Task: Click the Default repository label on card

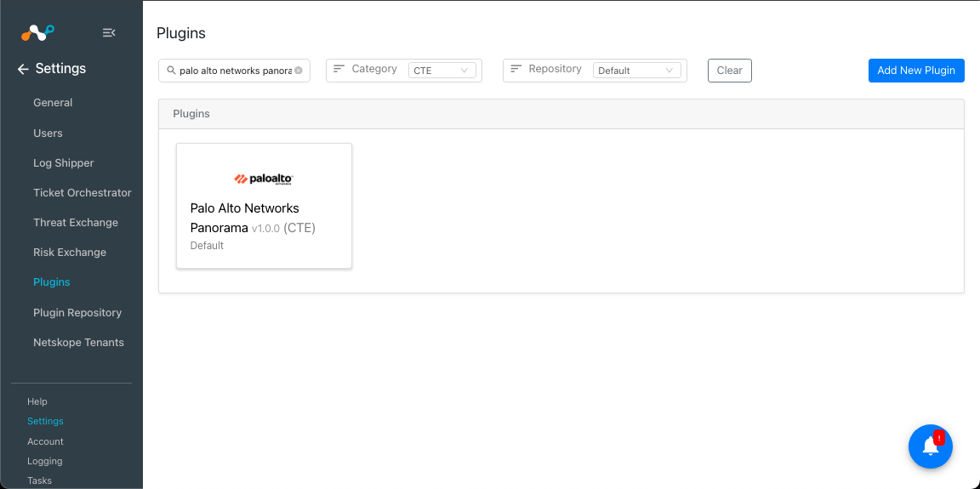Action: 207,246
